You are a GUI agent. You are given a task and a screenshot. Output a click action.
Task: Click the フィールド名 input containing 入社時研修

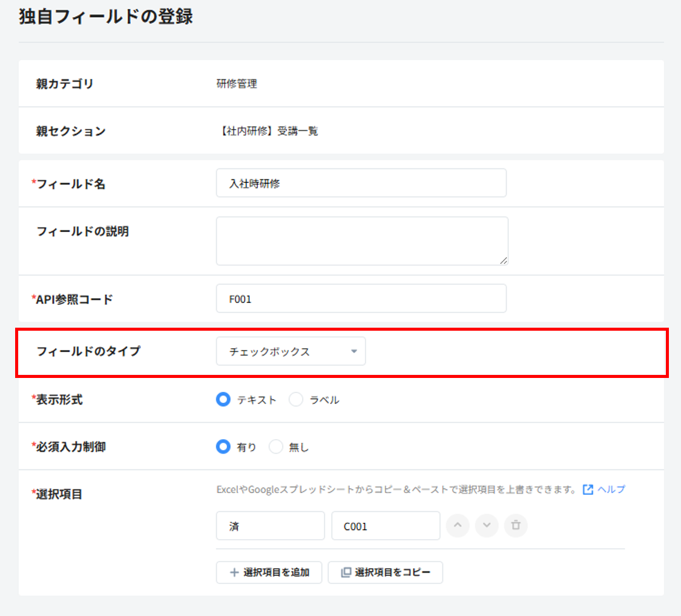tap(361, 183)
